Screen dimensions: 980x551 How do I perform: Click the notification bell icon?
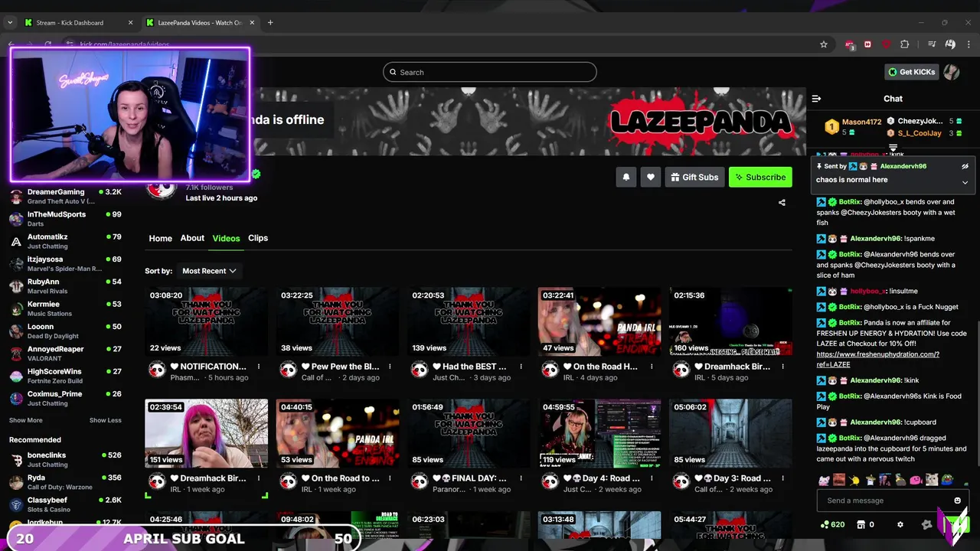(626, 177)
